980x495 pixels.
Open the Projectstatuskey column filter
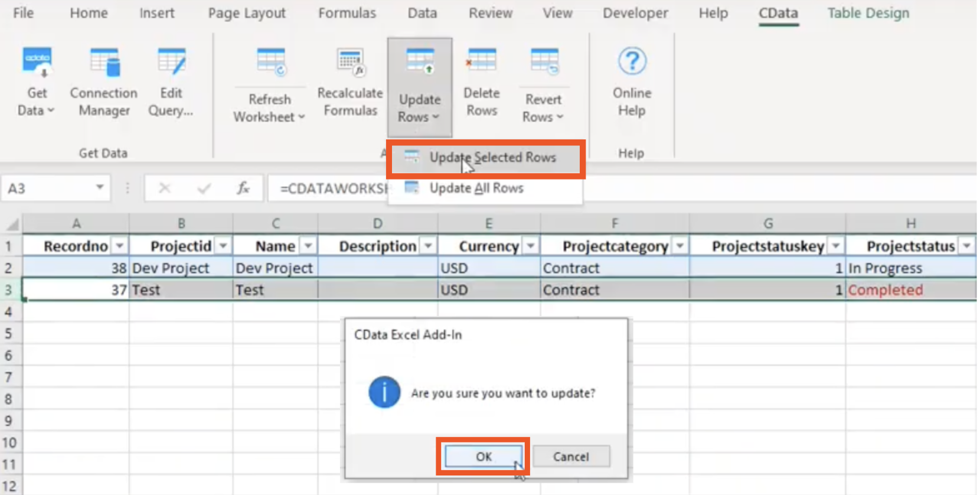click(x=836, y=246)
